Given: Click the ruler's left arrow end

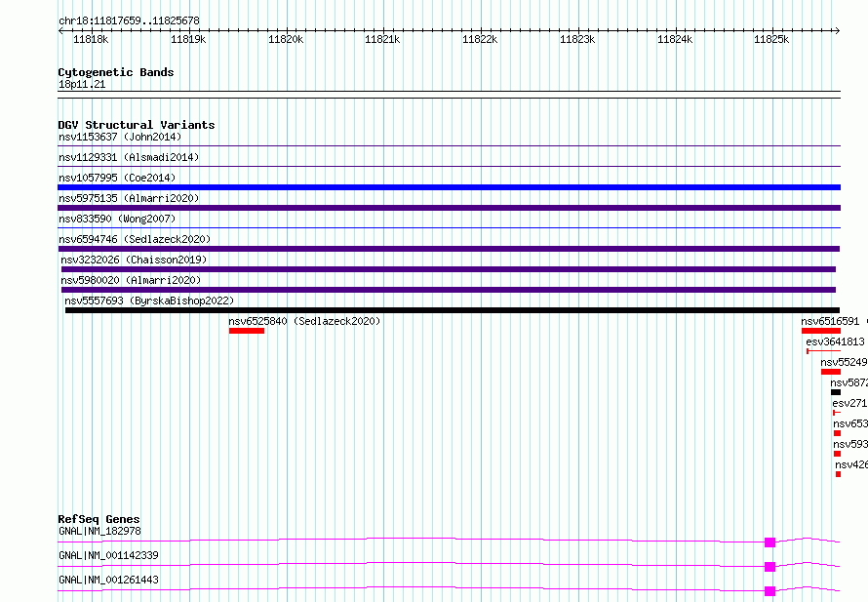Looking at the screenshot, I should (x=60, y=31).
